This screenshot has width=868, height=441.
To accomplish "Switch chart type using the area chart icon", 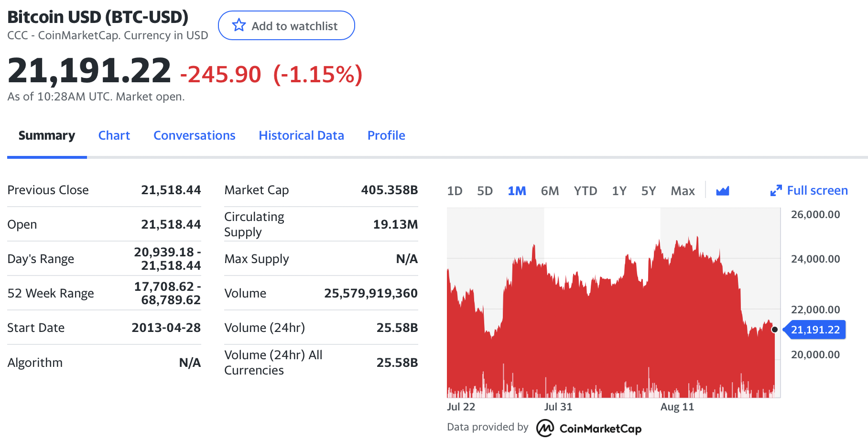I will click(723, 191).
